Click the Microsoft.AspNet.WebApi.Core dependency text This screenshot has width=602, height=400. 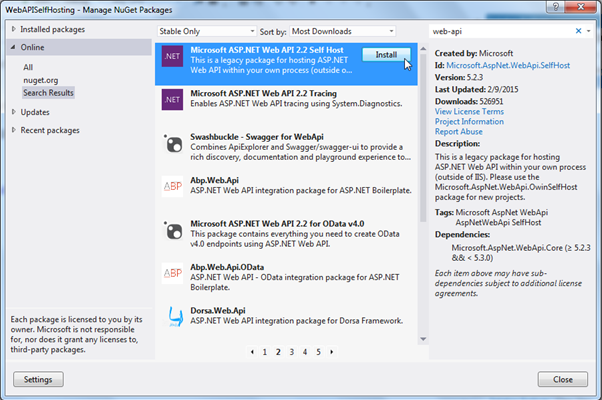[x=521, y=253]
